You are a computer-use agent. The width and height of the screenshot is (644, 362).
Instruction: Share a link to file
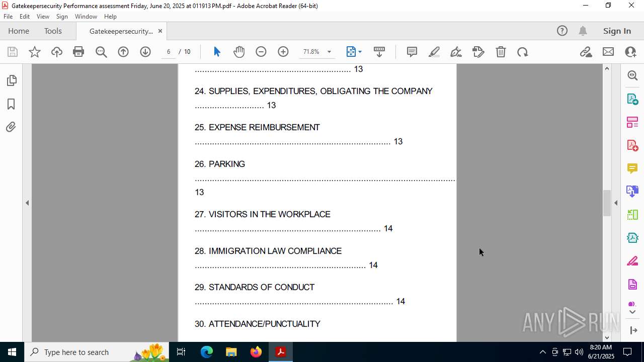586,52
